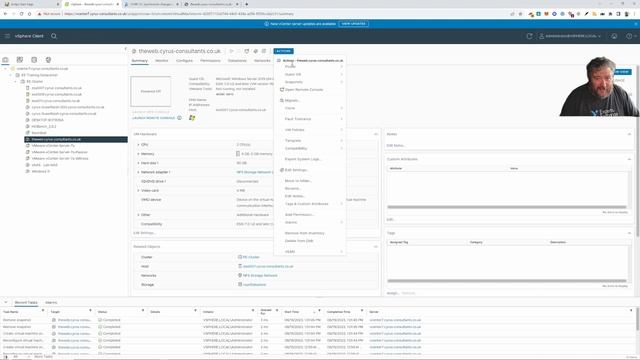Image resolution: width=640 pixels, height=360 pixels.
Task: Click the shield-shaped icon in the VM toolbar
Action: coord(247,51)
